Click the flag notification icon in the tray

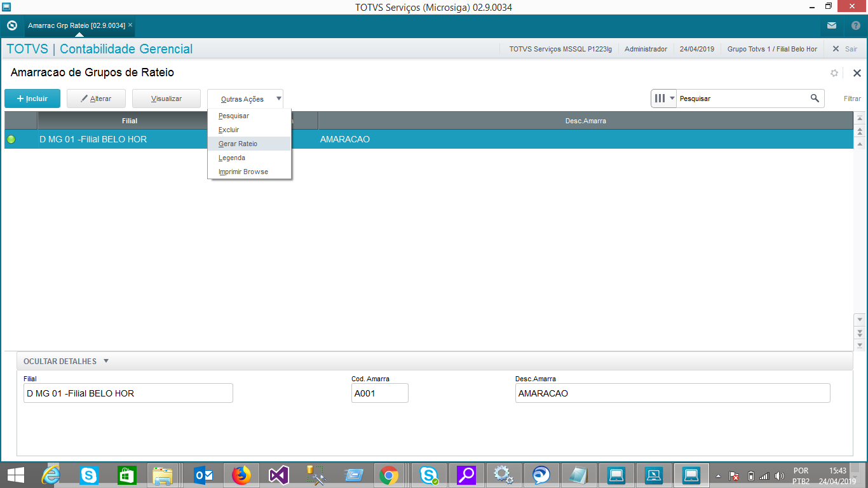[734, 476]
